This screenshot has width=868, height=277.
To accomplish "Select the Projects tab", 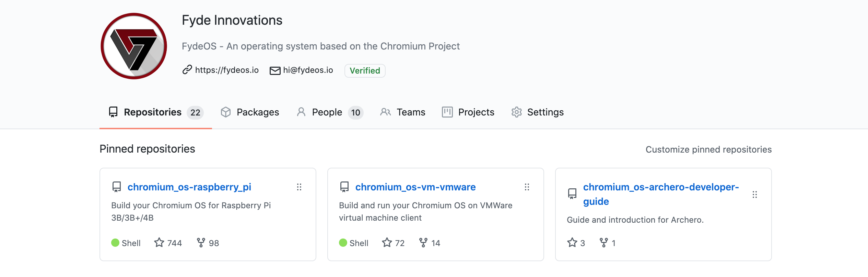I will [476, 112].
